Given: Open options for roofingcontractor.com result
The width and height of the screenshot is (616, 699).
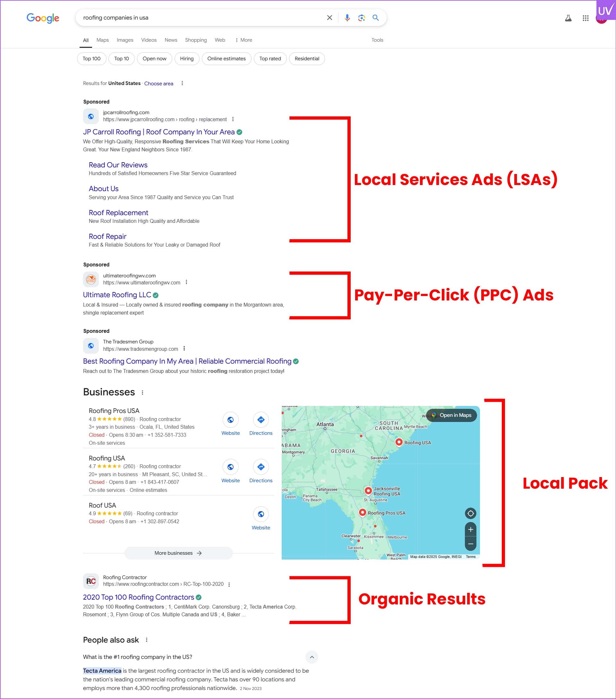Looking at the screenshot, I should 229,585.
